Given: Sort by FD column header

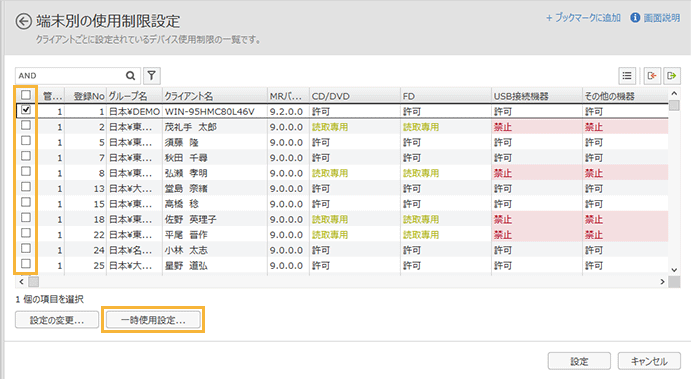Looking at the screenshot, I should click(446, 96).
